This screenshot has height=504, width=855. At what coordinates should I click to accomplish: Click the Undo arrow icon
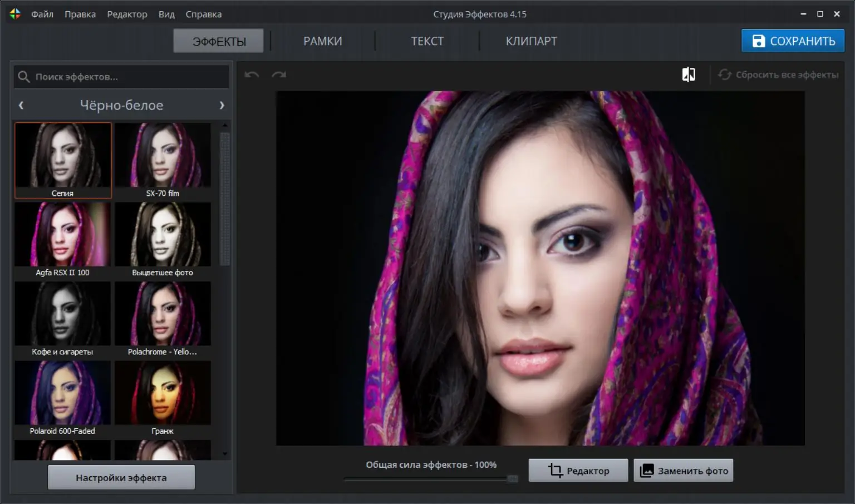click(x=251, y=74)
